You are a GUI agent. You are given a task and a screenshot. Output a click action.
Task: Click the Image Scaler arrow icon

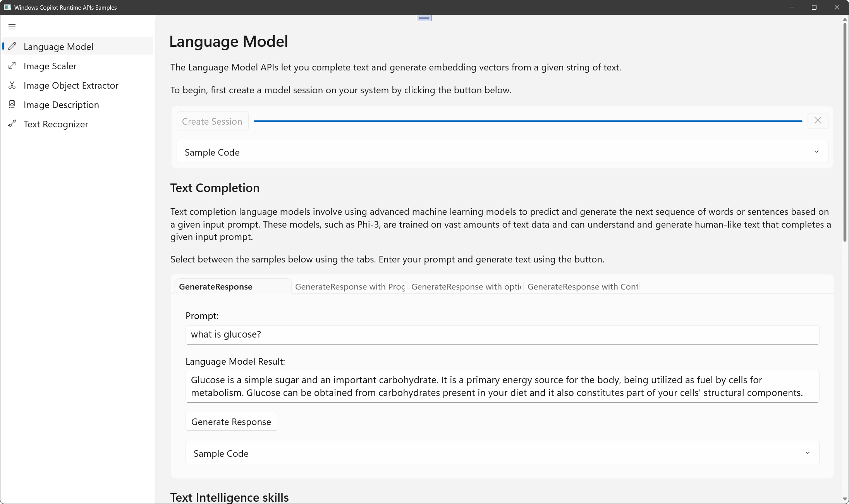point(12,66)
